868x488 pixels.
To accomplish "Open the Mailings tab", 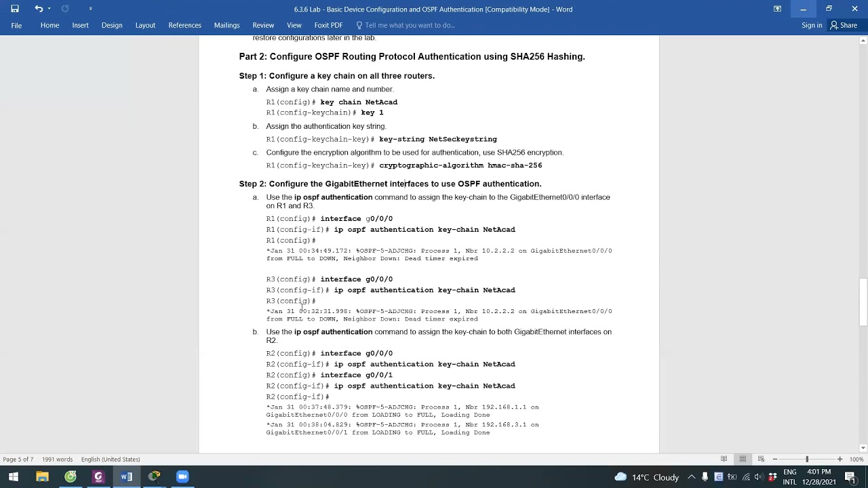I will [226, 25].
